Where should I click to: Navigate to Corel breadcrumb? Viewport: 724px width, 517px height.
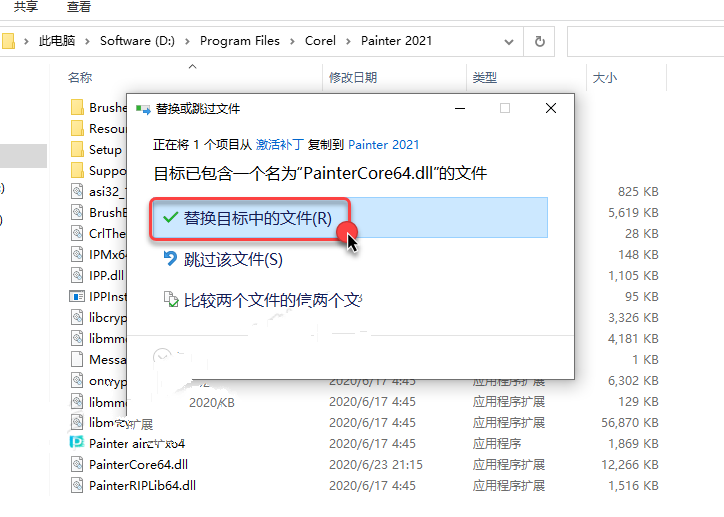pyautogui.click(x=320, y=41)
